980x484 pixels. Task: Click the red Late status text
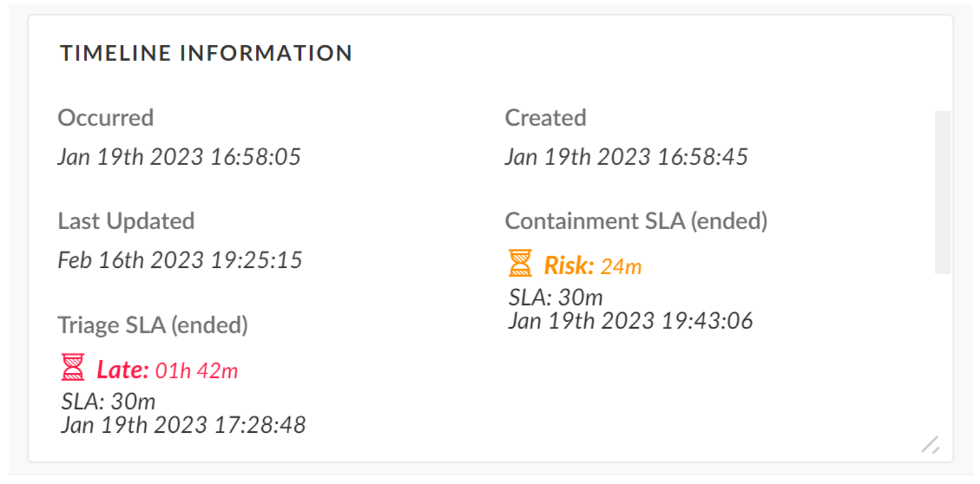tap(122, 370)
